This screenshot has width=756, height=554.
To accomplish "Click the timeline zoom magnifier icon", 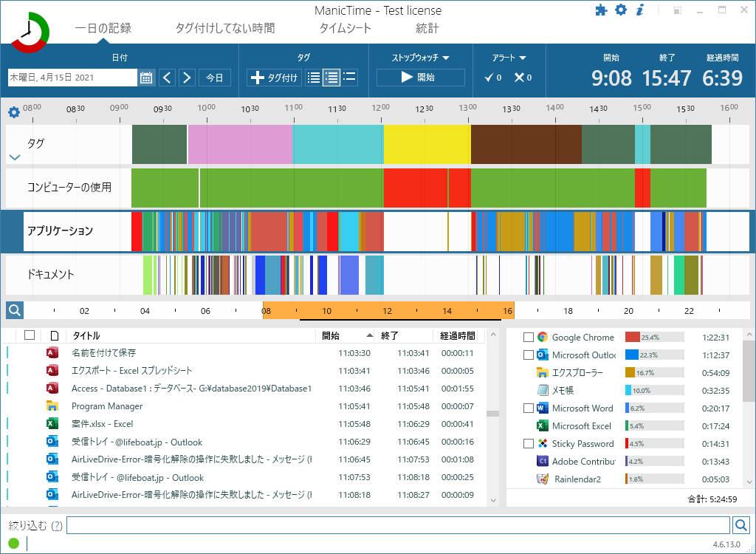I will (14, 310).
